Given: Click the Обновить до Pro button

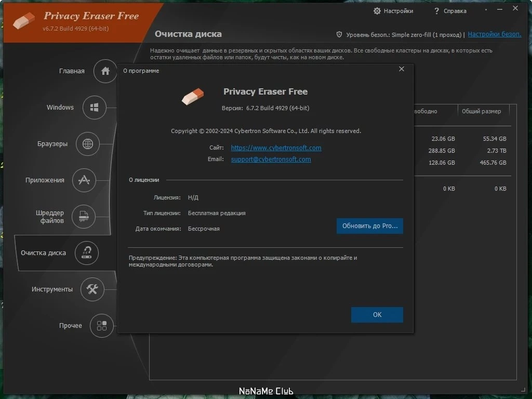Looking at the screenshot, I should pos(370,226).
